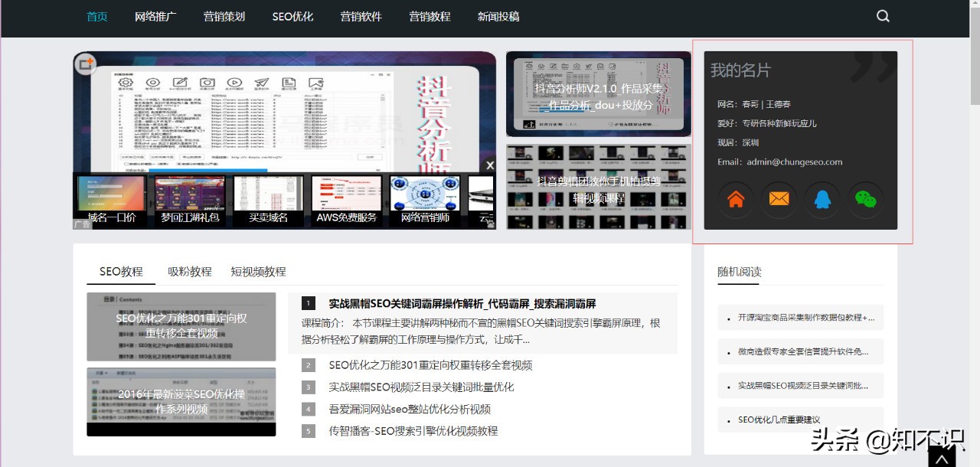Open the site homepage via the house icon
The height and width of the screenshot is (467, 980).
(x=734, y=199)
